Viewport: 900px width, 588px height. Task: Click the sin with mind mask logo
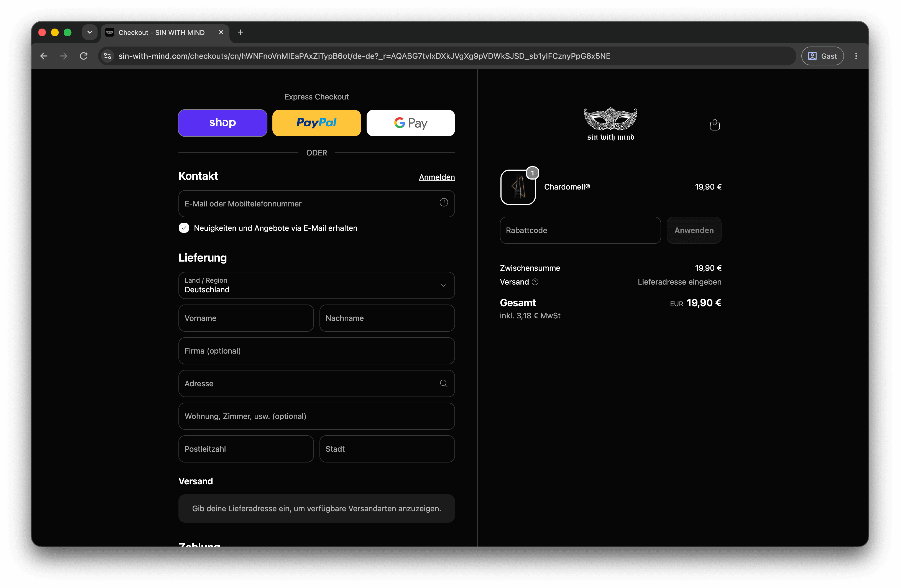point(610,124)
